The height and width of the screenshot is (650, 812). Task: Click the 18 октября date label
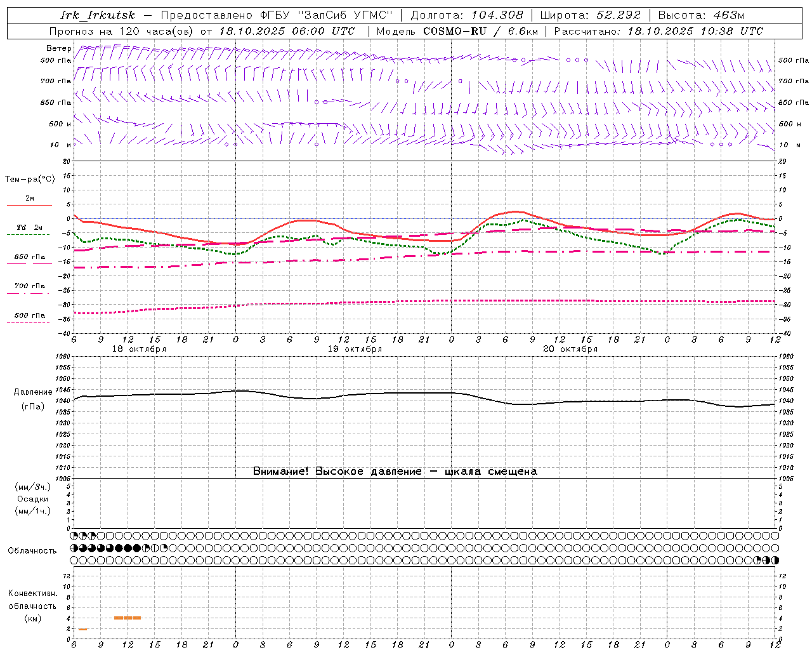[x=139, y=349]
